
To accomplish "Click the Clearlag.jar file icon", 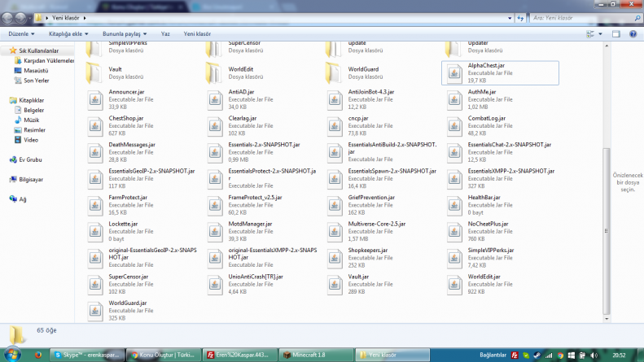I will click(215, 126).
